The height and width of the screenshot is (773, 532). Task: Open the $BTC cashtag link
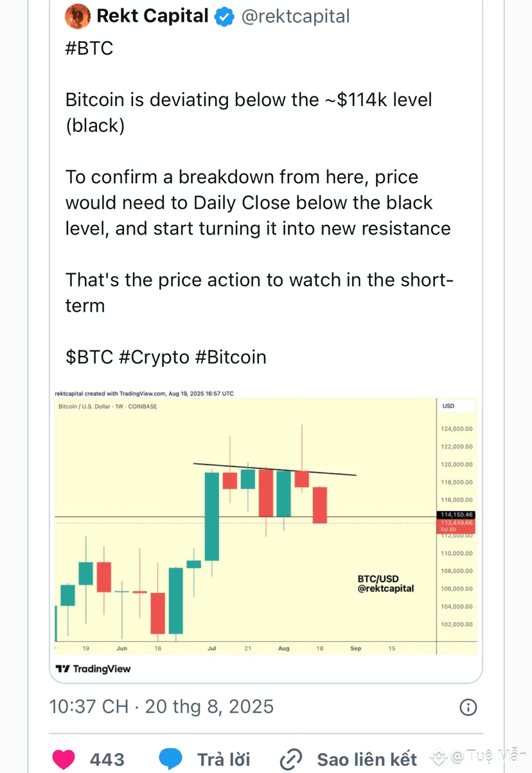coord(89,357)
